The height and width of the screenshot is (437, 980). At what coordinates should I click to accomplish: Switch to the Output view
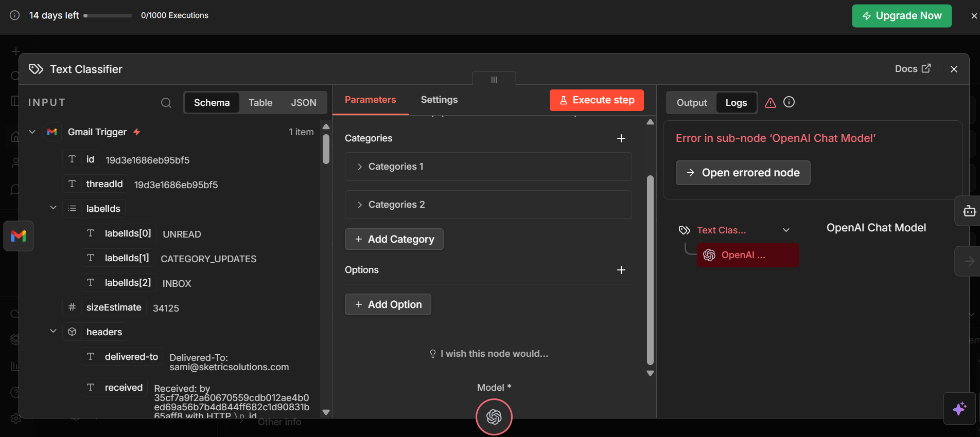(x=691, y=103)
